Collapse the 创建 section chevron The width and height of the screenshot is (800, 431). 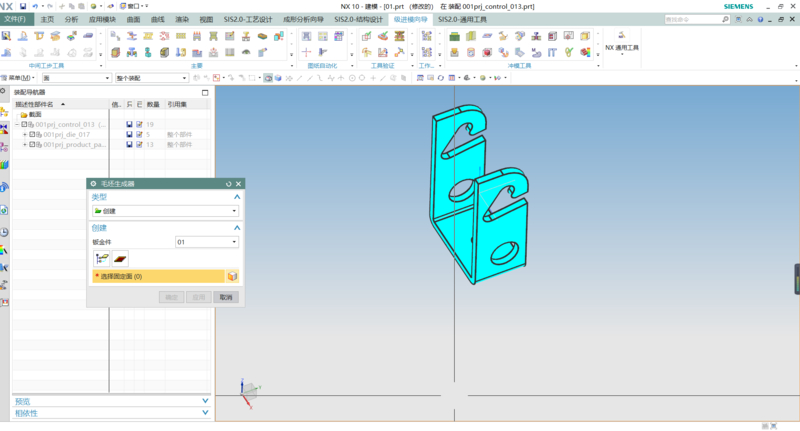pos(237,228)
